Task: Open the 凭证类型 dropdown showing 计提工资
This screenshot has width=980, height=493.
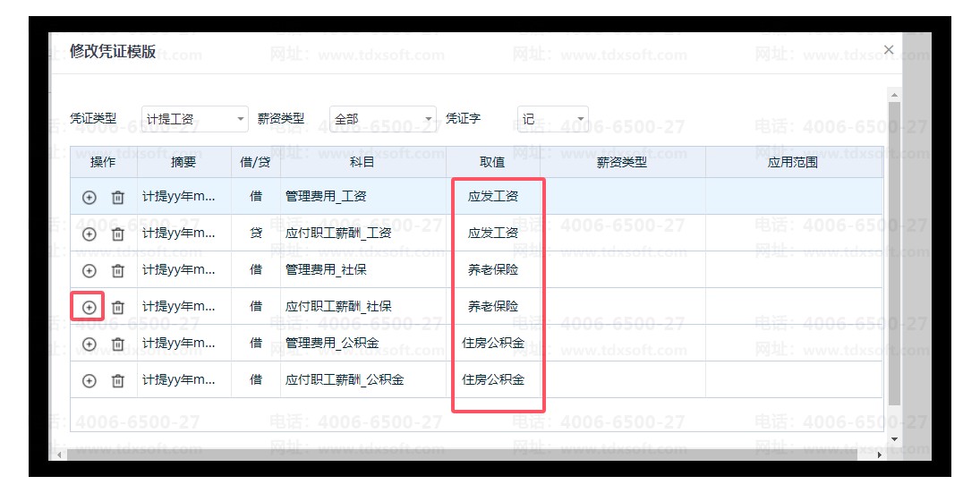Action: click(x=194, y=119)
